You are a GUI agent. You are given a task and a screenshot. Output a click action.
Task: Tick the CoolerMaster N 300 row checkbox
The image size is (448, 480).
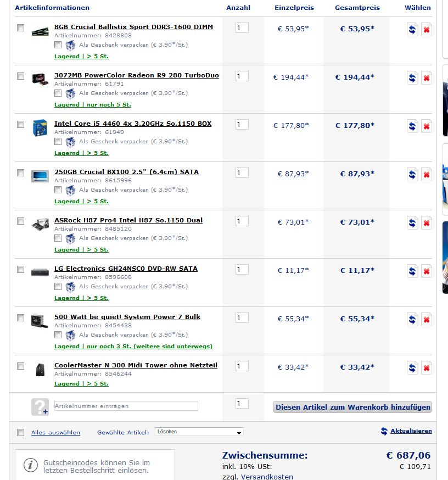pyautogui.click(x=20, y=366)
